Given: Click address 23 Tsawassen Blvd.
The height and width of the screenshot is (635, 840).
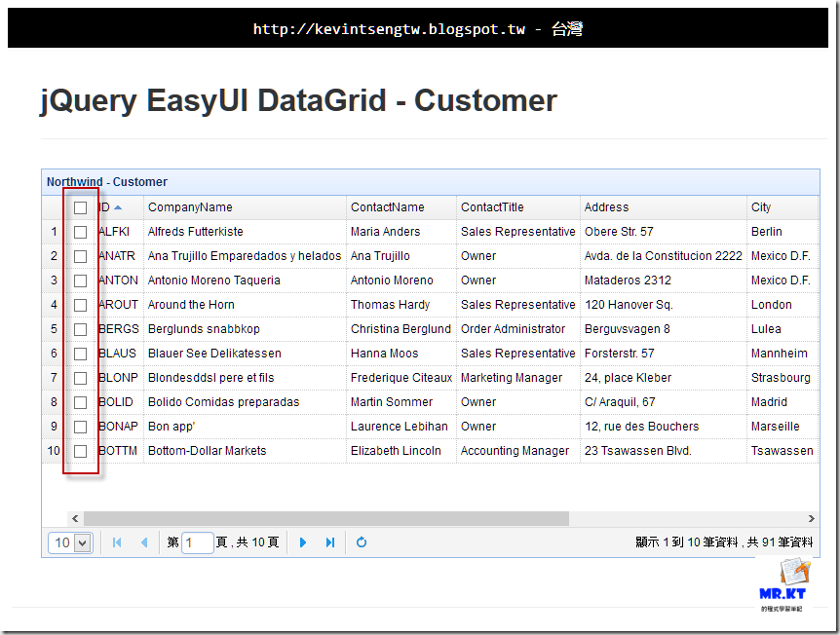Looking at the screenshot, I should (638, 451).
